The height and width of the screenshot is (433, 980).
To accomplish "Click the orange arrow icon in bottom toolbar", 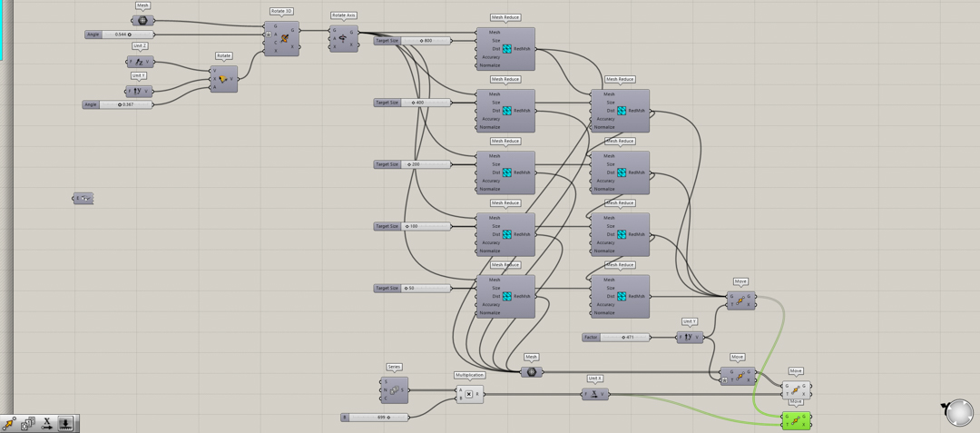I will [9, 423].
